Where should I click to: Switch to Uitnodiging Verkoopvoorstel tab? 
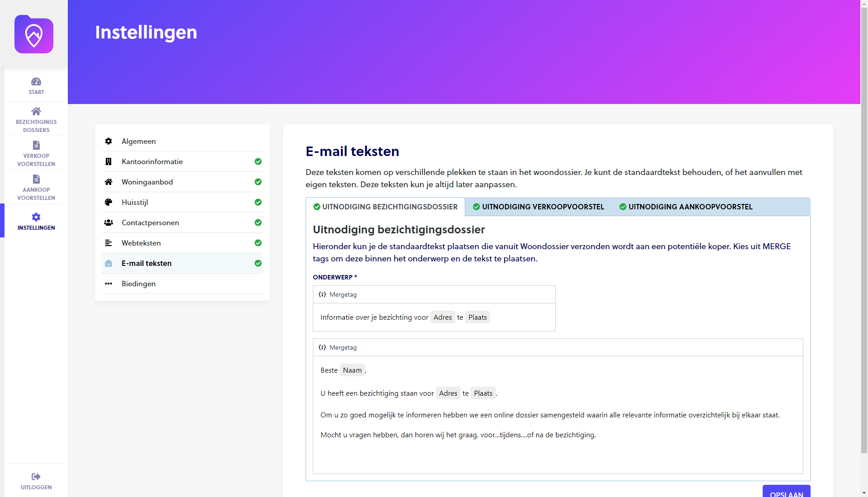538,207
